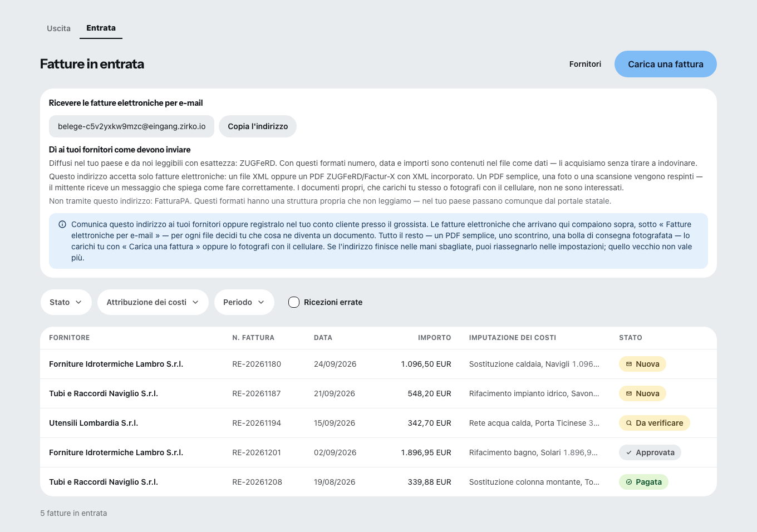Click the Approvata status badge
757x532 pixels.
650,452
